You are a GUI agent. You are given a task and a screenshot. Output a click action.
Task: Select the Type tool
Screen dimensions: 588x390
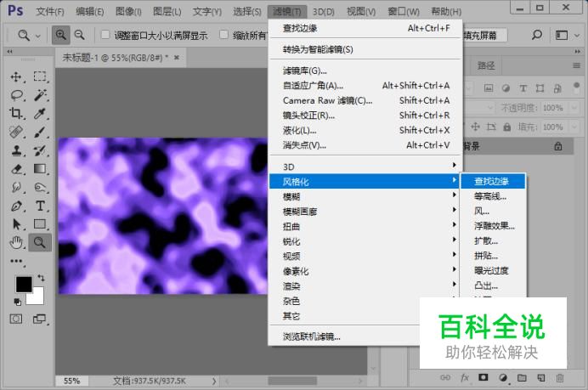[x=40, y=206]
